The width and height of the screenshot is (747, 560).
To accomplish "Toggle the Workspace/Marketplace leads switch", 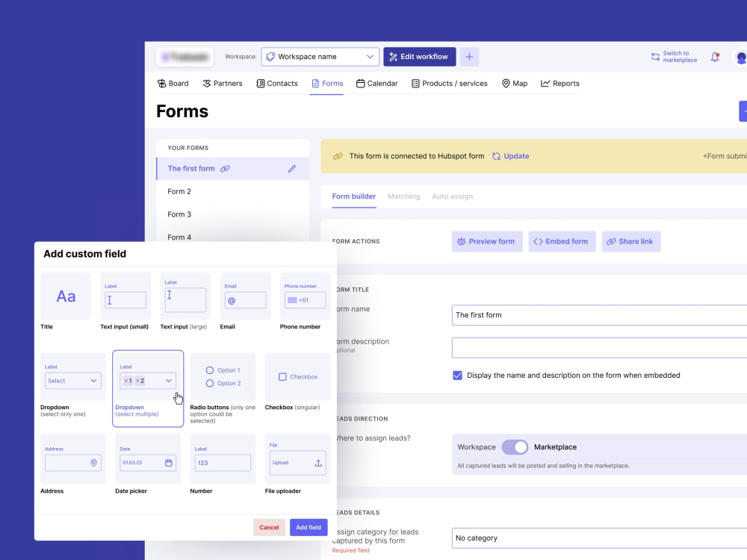I will click(x=515, y=447).
